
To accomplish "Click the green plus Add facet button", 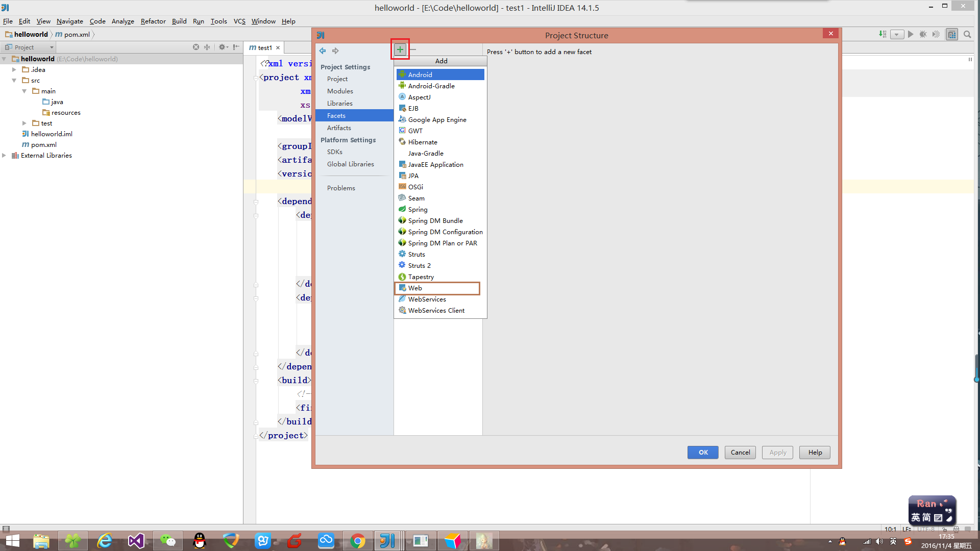I will 400,49.
